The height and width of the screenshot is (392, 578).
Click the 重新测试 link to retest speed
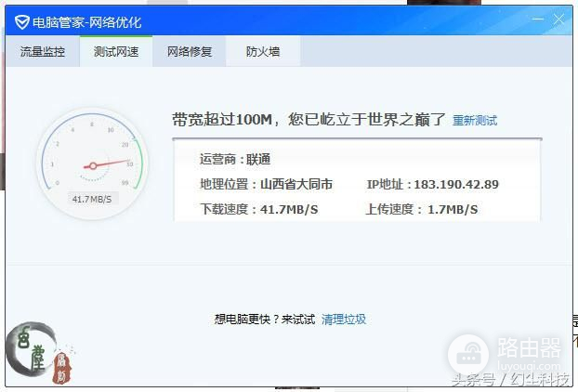click(x=475, y=121)
